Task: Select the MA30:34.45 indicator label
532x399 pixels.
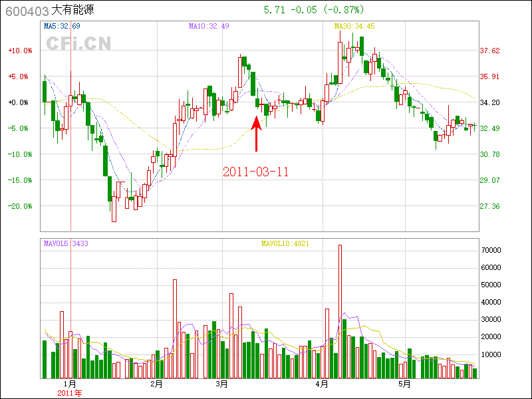Action: tap(354, 26)
